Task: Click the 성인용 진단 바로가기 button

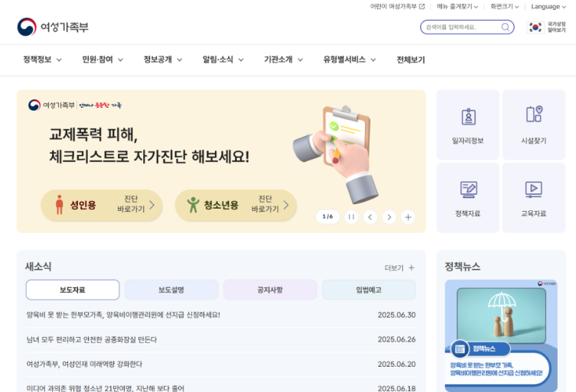Action: 102,205
